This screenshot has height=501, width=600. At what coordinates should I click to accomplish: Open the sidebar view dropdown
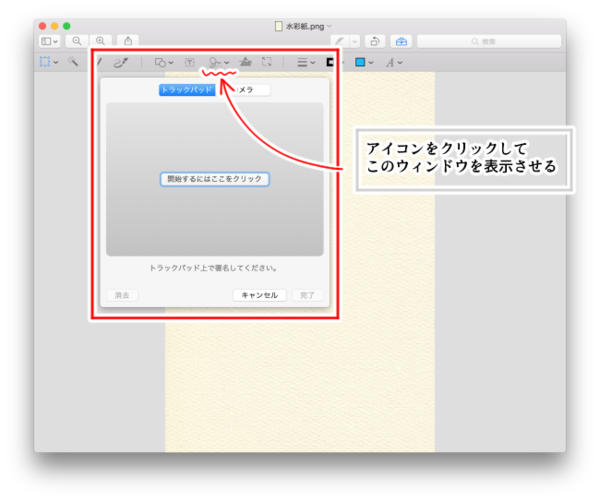tap(49, 41)
